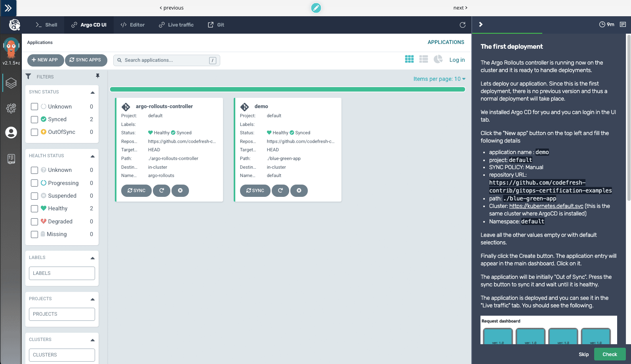Click the reload icon in top toolbar

(462, 25)
